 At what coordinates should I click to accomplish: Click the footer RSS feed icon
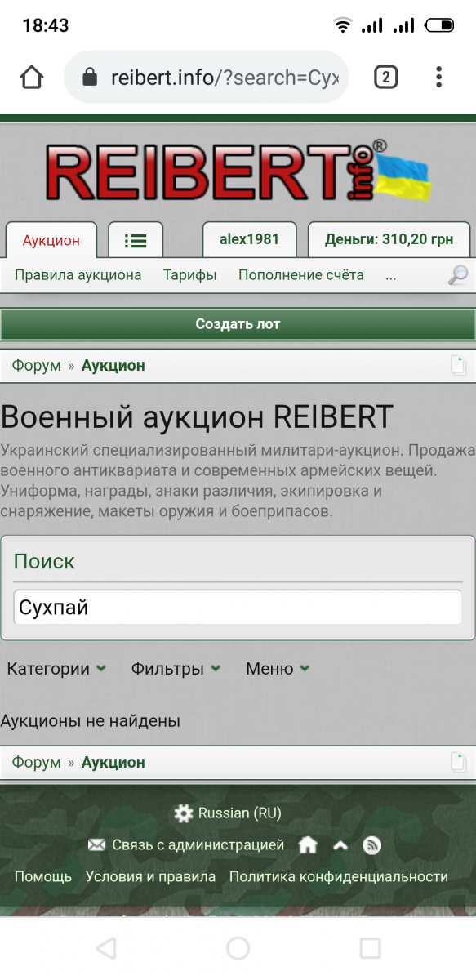pyautogui.click(x=371, y=845)
